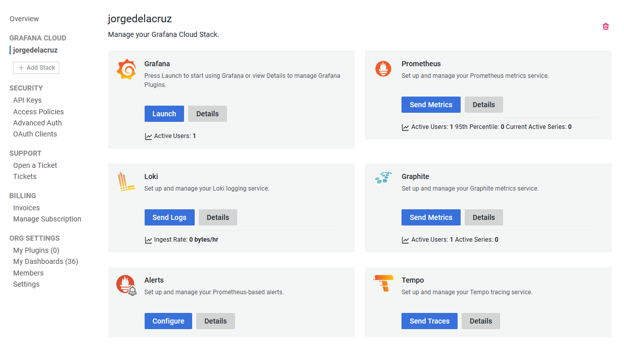The image size is (624, 364).
Task: Open Manage Subscription
Action: click(47, 219)
